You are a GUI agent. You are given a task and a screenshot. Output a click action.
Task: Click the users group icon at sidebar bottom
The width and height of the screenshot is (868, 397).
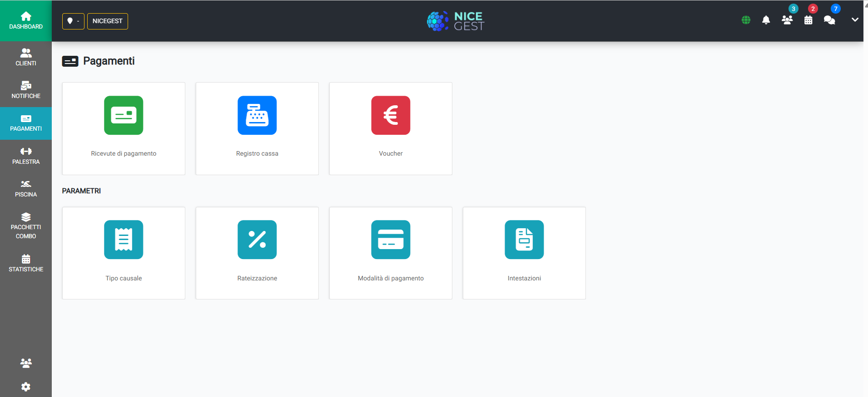(x=26, y=363)
